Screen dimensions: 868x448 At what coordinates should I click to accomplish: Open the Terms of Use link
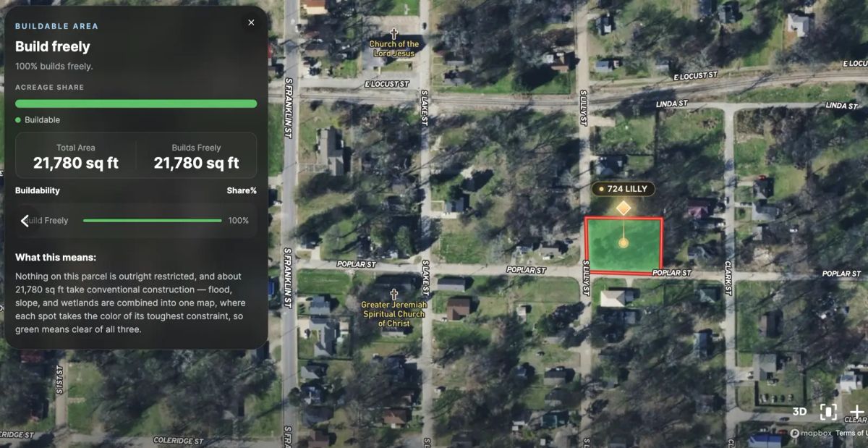pyautogui.click(x=851, y=433)
